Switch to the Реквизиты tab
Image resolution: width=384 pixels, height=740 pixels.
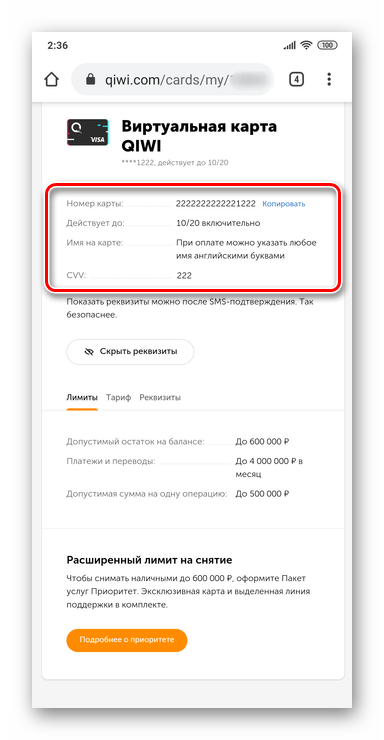click(x=160, y=397)
